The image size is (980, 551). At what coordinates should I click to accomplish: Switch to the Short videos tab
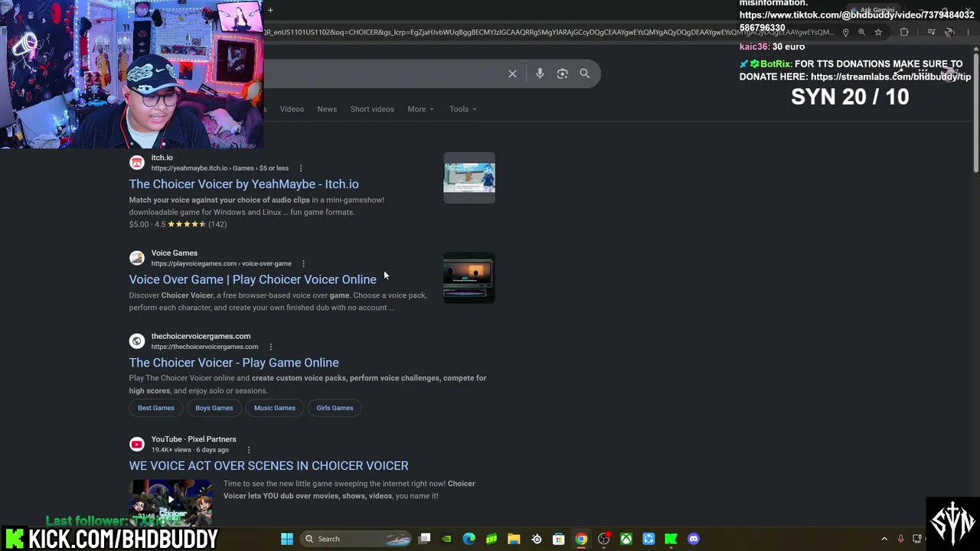(372, 109)
